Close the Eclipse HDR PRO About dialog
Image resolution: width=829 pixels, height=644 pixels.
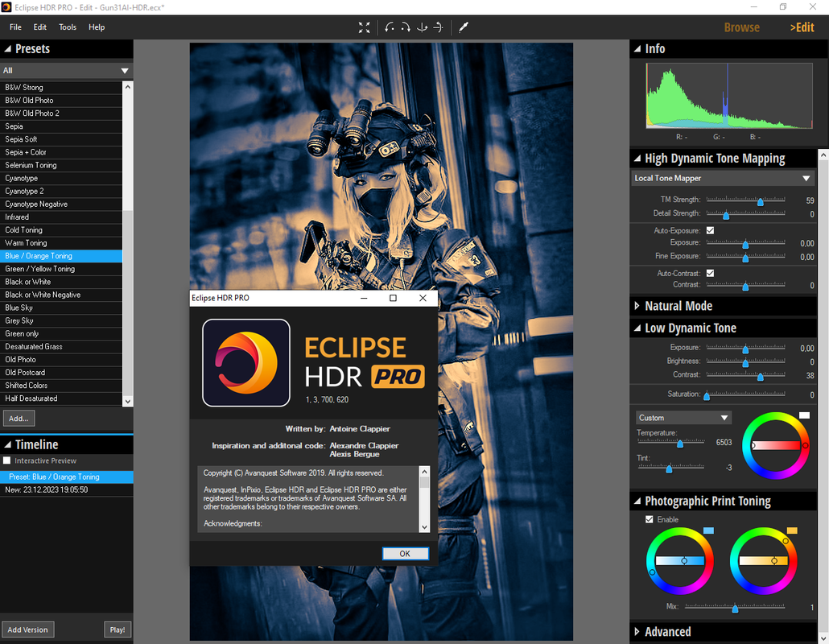423,298
